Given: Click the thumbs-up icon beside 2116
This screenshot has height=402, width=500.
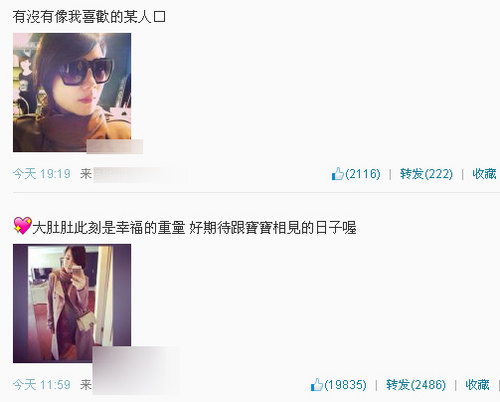Looking at the screenshot, I should pos(338,174).
